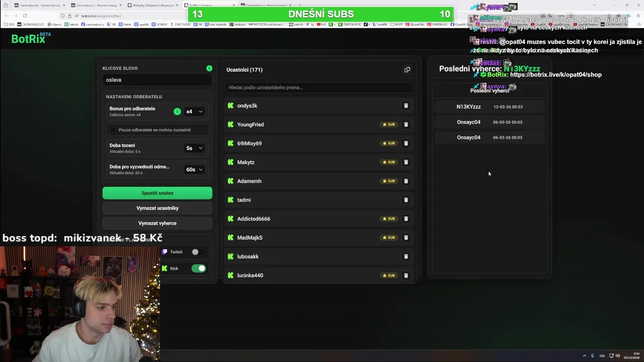The width and height of the screenshot is (644, 362).
Task: Click keyword field containing oslava
Action: pyautogui.click(x=157, y=80)
